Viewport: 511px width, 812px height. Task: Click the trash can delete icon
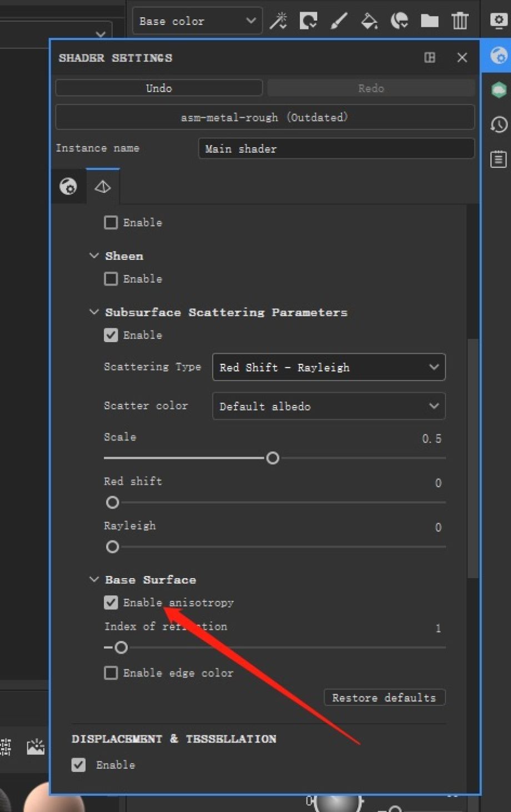(x=460, y=21)
